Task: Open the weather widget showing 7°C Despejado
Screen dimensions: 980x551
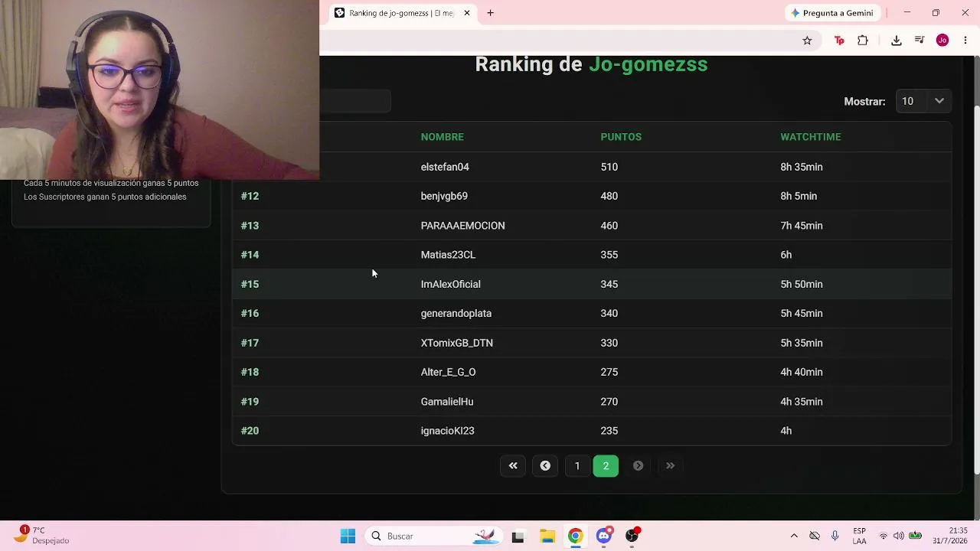Action: pos(41,535)
